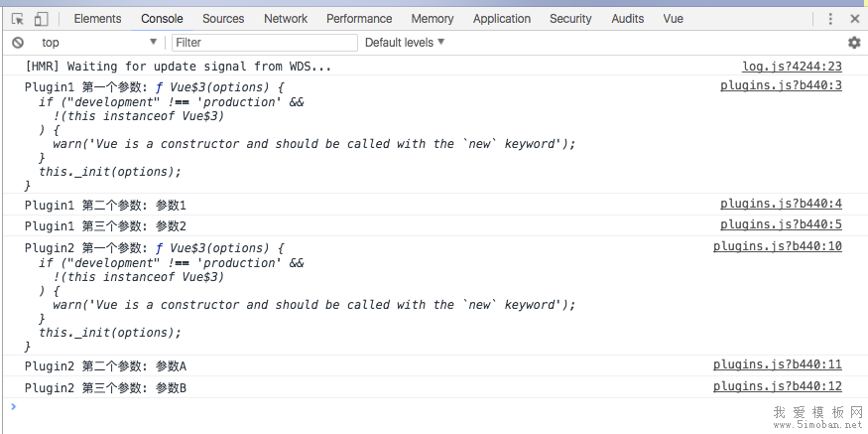Image resolution: width=868 pixels, height=434 pixels.
Task: Open the Application tab
Action: point(502,19)
